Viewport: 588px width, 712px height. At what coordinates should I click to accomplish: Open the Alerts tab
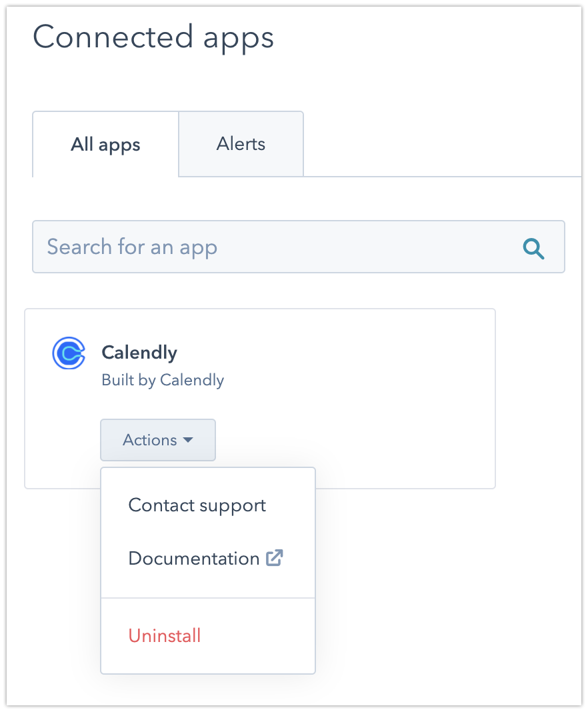pyautogui.click(x=241, y=144)
